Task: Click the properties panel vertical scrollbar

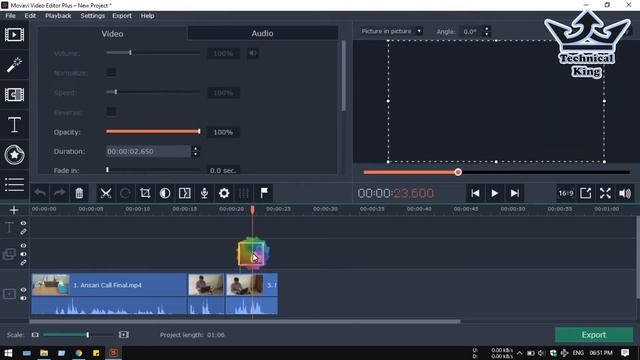Action: tap(343, 76)
